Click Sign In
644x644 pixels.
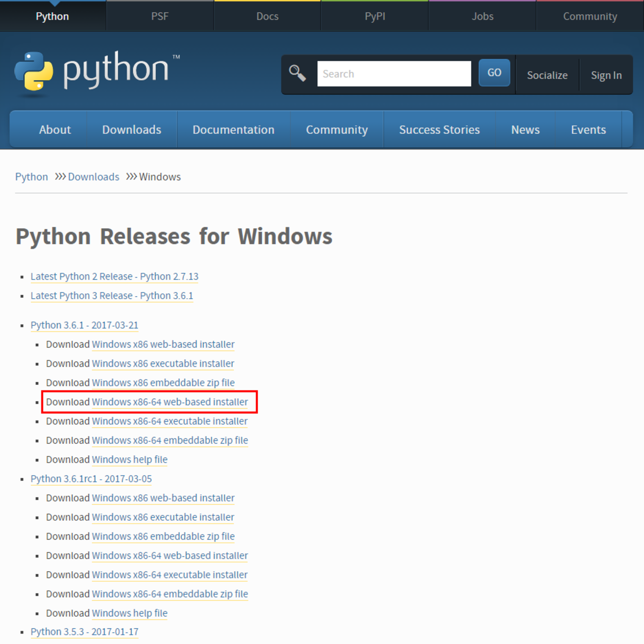[x=606, y=75]
